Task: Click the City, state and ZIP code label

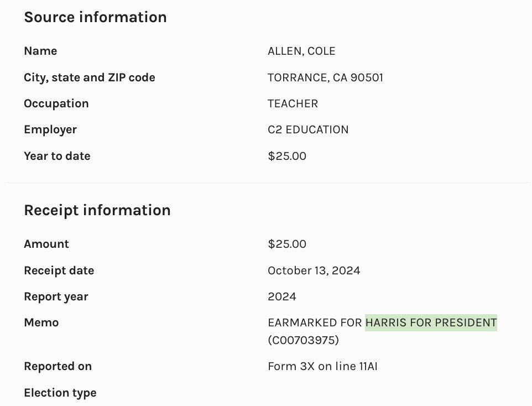Action: 89,77
